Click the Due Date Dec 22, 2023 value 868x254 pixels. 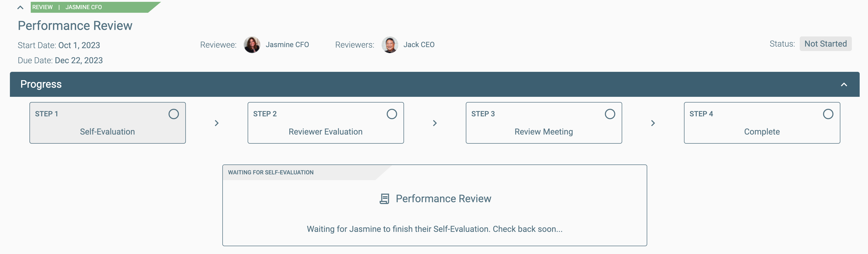(79, 61)
